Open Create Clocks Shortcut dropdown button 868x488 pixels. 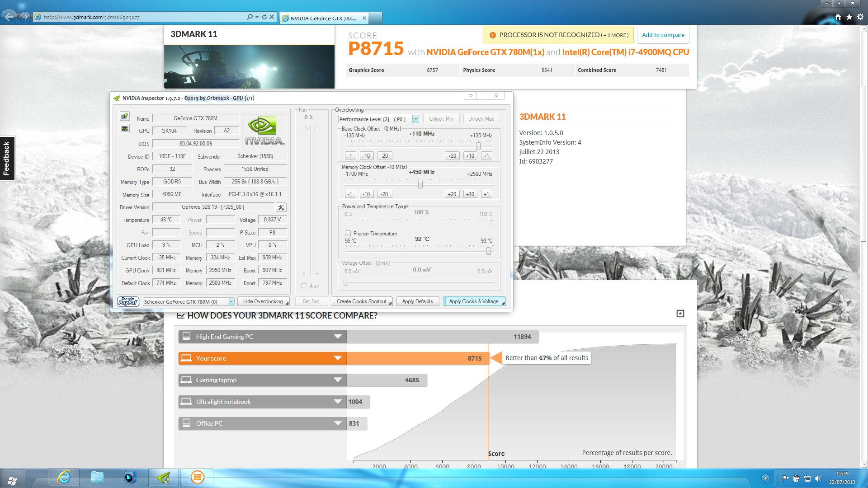click(x=362, y=301)
